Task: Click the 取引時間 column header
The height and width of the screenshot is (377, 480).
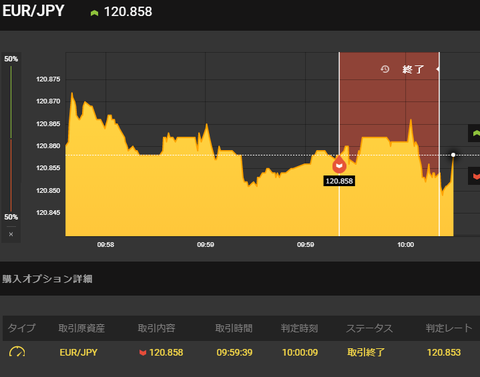Action: pos(234,328)
